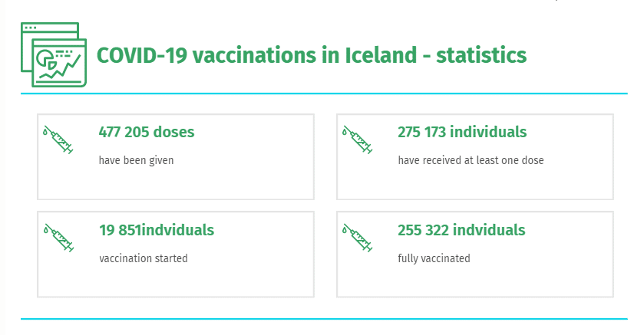Click the line graph in header icon
Image resolution: width=644 pixels, height=335 pixels.
pos(61,67)
